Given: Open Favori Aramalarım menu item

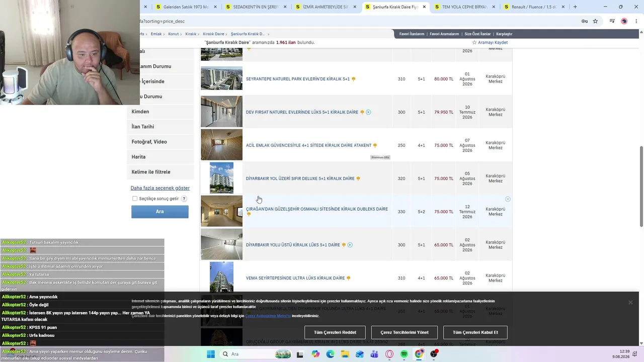Looking at the screenshot, I should coord(444,34).
